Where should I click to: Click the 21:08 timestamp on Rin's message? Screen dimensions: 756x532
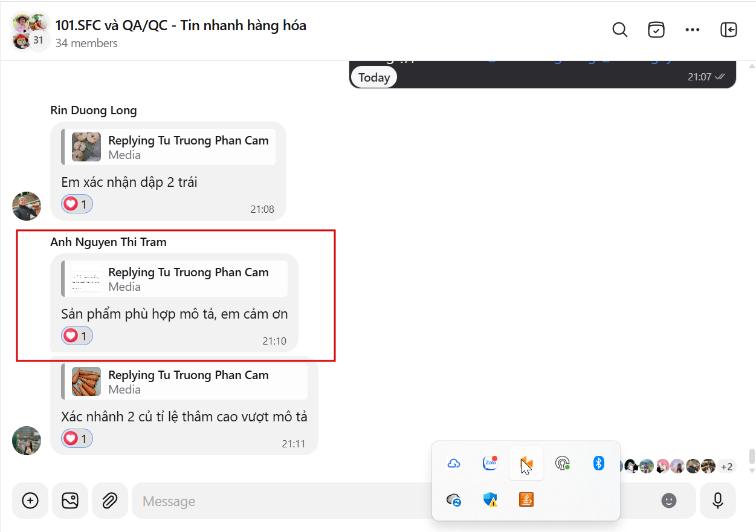(x=262, y=210)
